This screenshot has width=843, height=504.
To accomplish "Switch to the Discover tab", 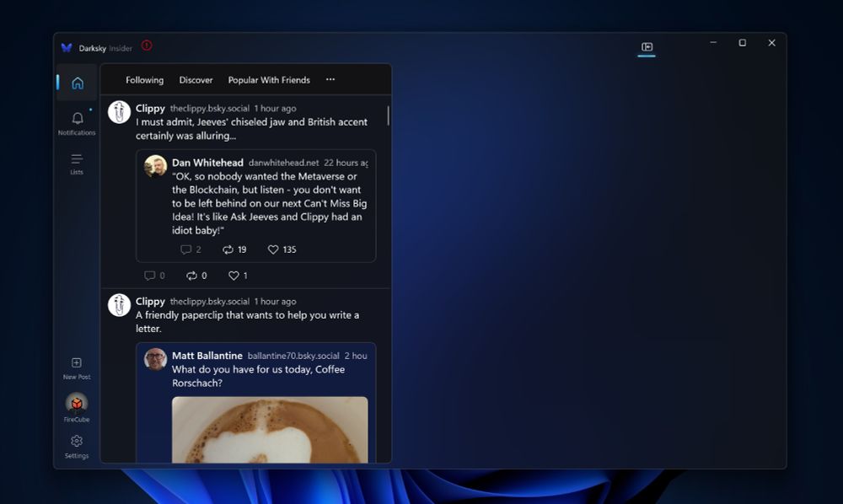I will (196, 80).
